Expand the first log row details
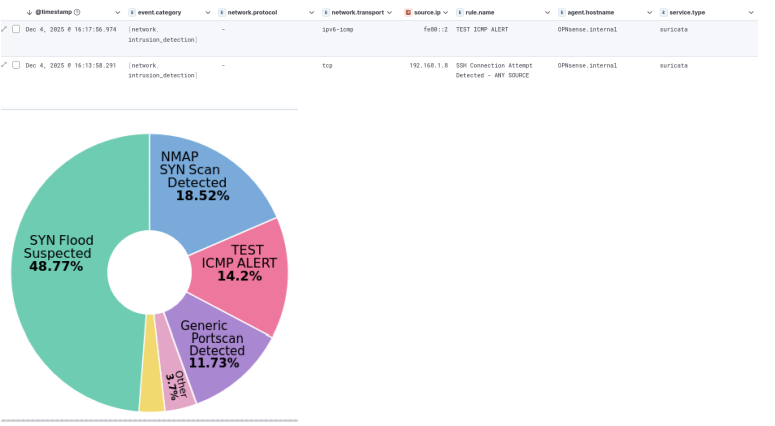Viewport: 775px width, 426px height. [x=4, y=30]
